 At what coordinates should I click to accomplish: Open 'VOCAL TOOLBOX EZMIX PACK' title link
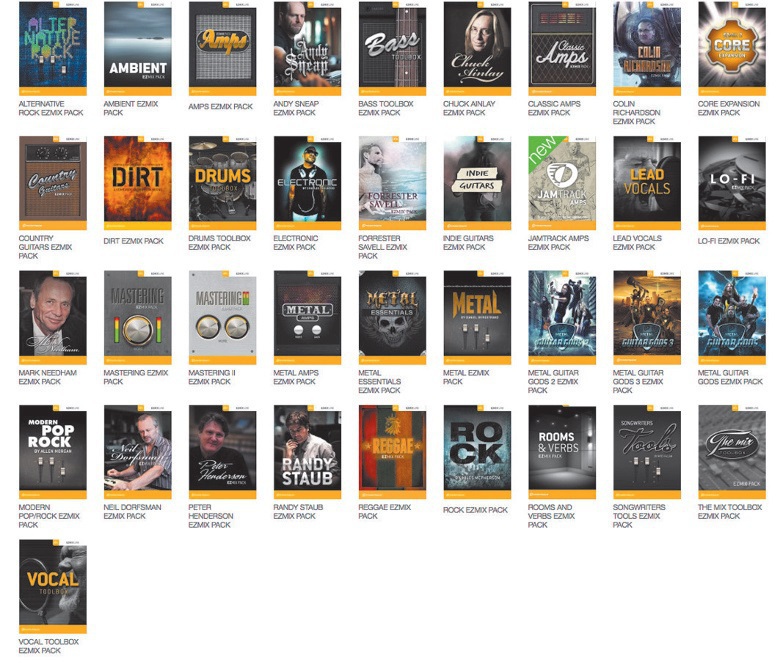point(49,646)
